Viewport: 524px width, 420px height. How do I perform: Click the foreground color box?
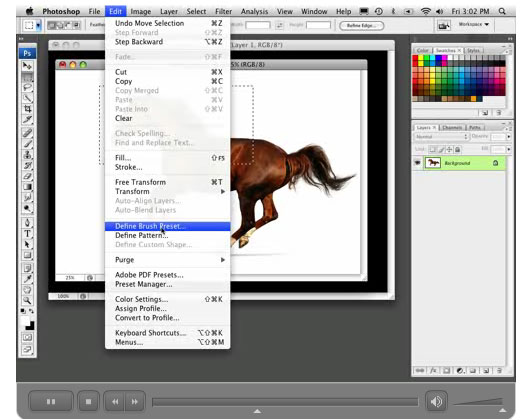tap(25, 321)
